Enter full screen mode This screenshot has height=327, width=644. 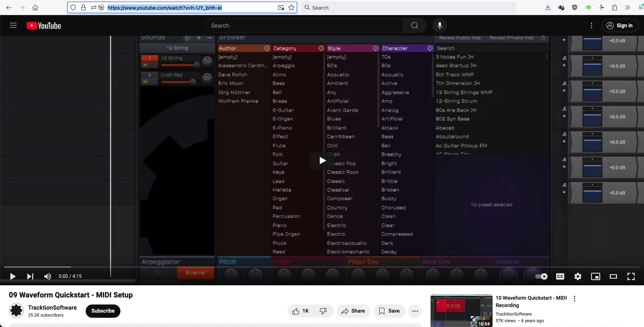pyautogui.click(x=631, y=276)
